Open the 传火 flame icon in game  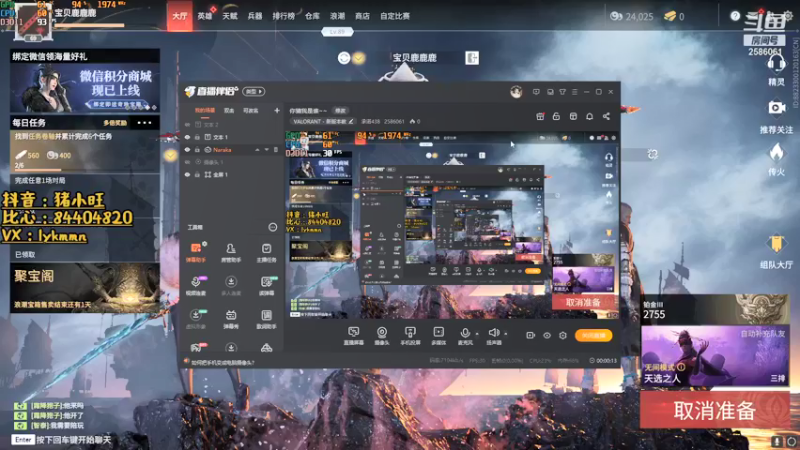(776, 159)
